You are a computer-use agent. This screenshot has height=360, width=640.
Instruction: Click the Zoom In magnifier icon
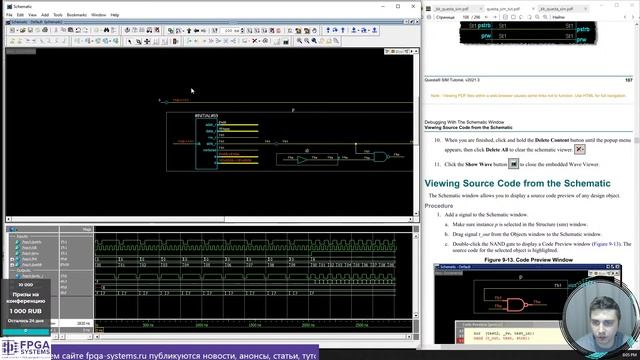300,41
